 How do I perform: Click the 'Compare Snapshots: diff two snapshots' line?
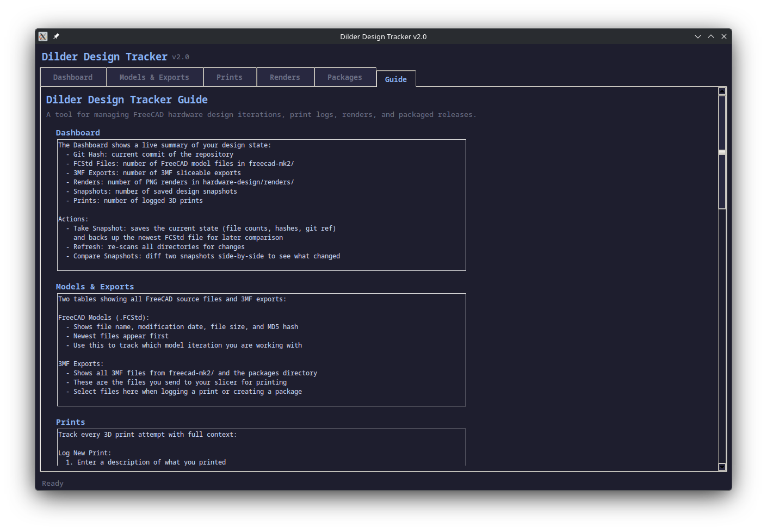point(203,256)
